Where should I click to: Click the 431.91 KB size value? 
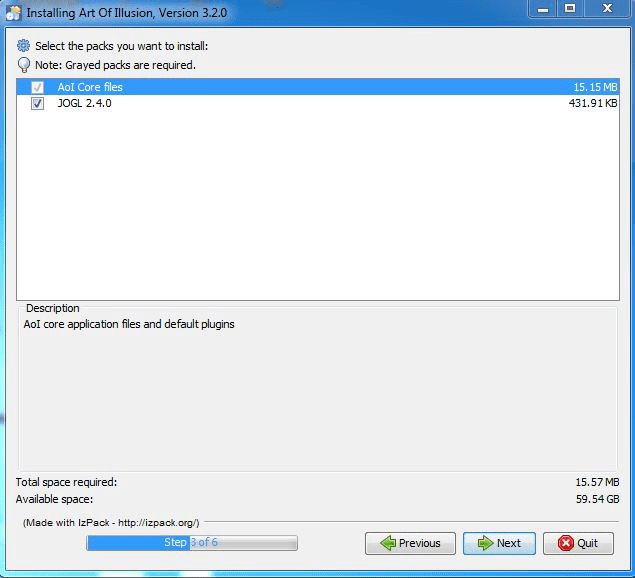(593, 103)
